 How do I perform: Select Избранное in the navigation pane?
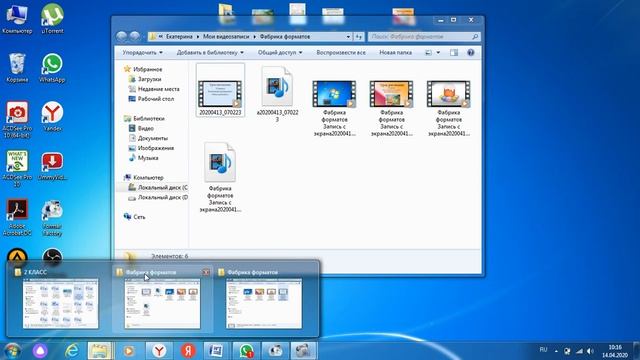click(147, 69)
